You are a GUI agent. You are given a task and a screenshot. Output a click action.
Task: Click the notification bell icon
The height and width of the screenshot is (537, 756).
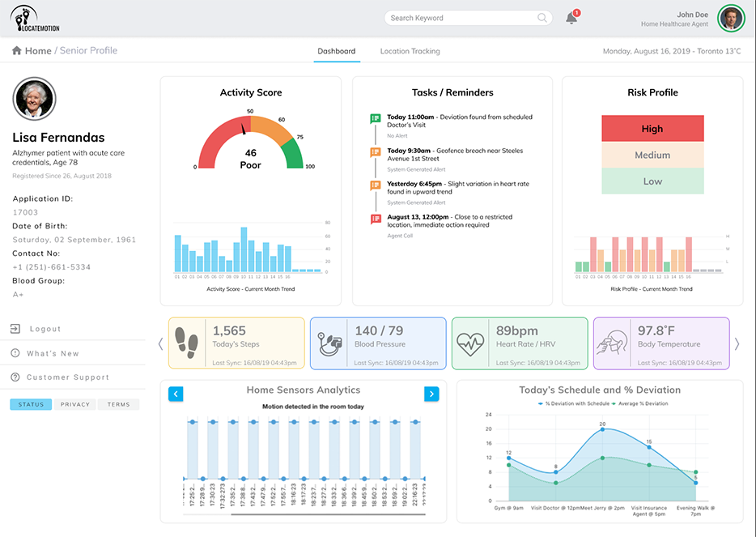571,19
